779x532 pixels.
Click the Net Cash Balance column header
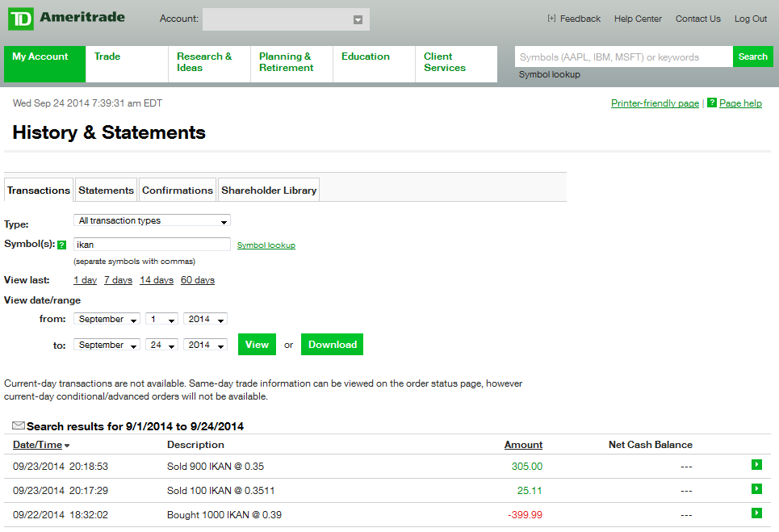click(651, 445)
